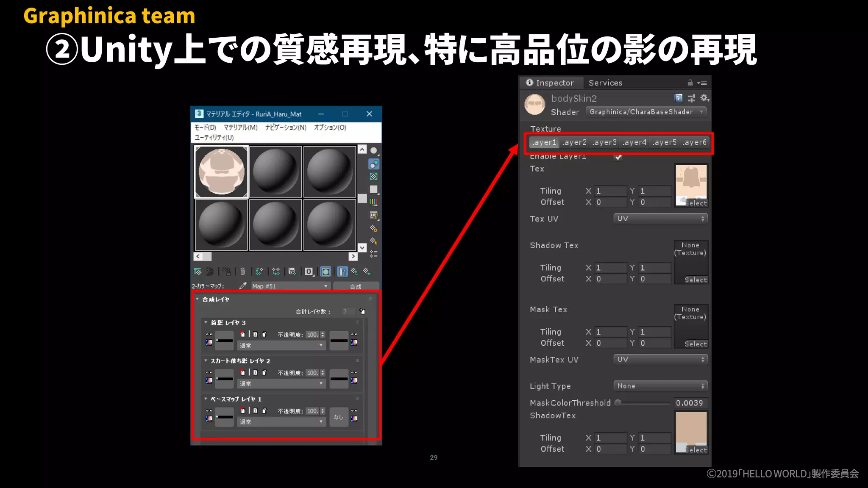Click the Select by Material icon
868x488 pixels.
pyautogui.click(x=373, y=241)
